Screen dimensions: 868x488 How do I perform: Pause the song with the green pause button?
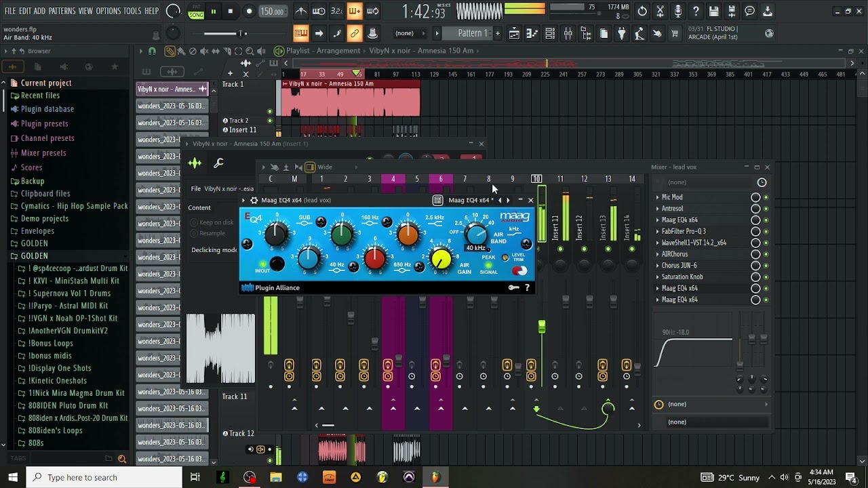(x=213, y=11)
